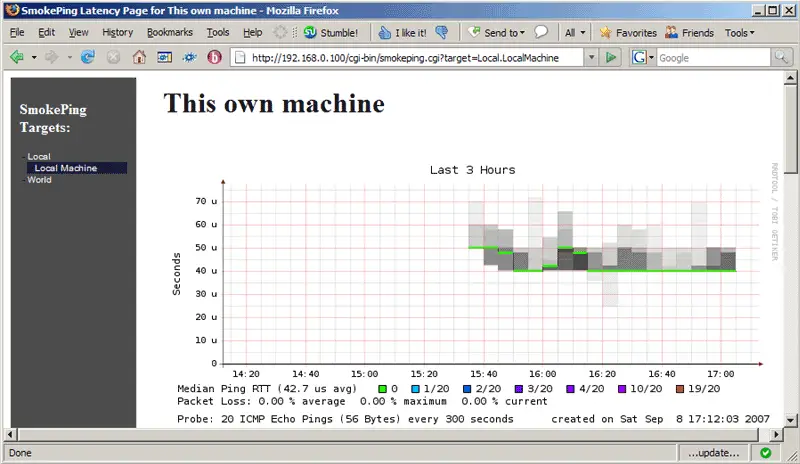
Task: Select the World target in sidebar
Action: point(39,180)
